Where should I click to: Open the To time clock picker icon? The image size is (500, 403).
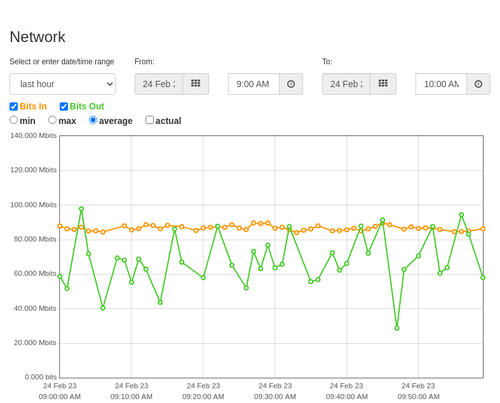[478, 84]
